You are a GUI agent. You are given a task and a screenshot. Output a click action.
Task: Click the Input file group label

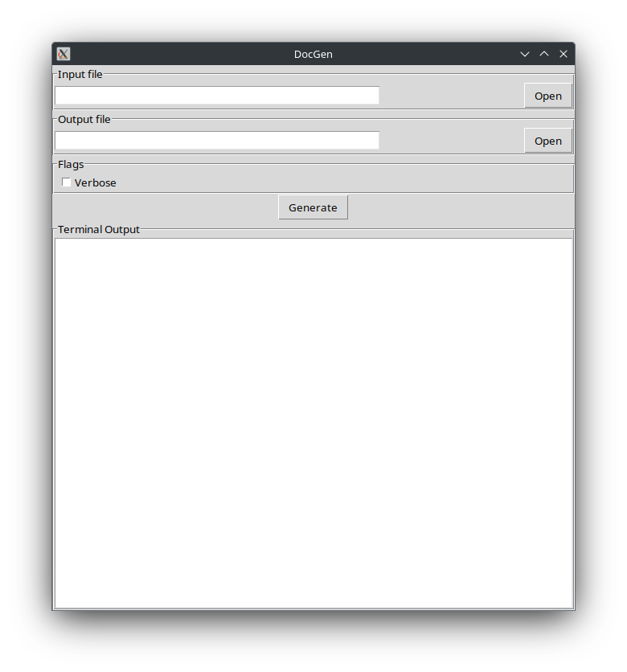tap(80, 75)
